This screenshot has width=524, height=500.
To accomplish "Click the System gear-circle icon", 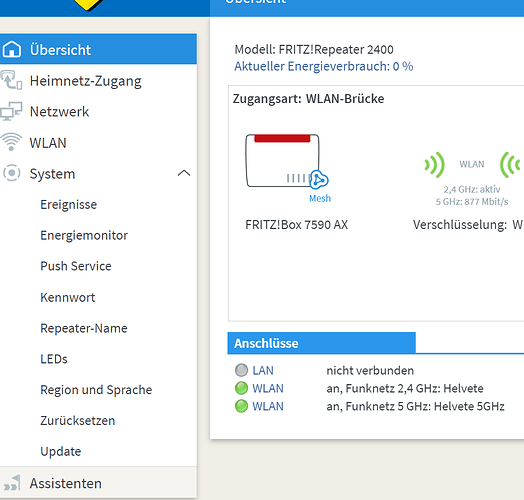I will (x=12, y=173).
